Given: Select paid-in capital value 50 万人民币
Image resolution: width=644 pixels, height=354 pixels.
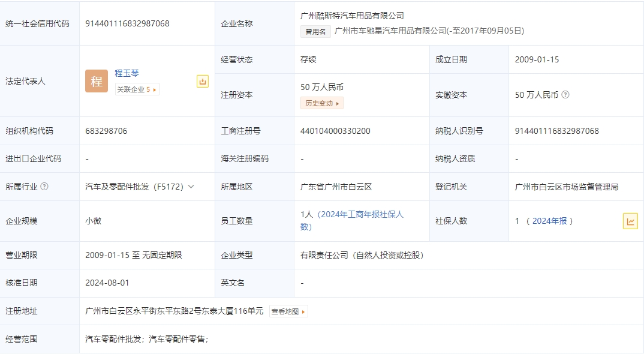Looking at the screenshot, I should [537, 95].
